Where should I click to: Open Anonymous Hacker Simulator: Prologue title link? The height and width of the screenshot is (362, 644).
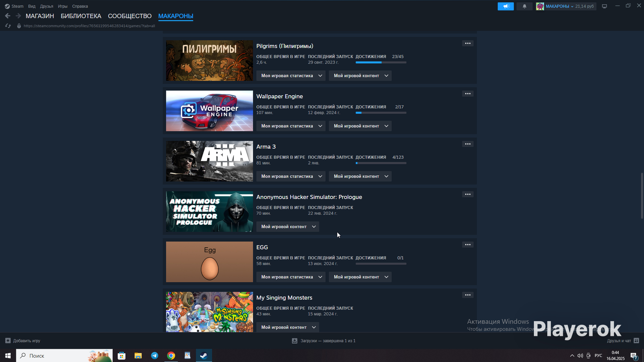(309, 197)
